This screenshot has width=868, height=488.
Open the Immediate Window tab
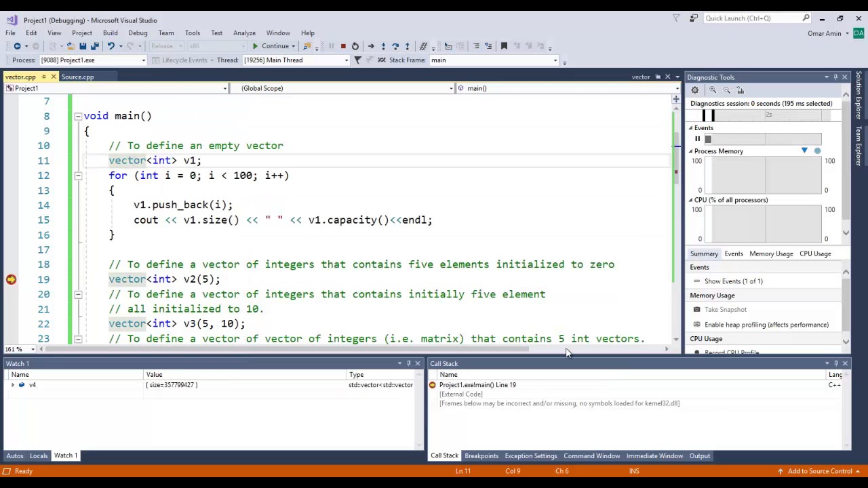(654, 456)
